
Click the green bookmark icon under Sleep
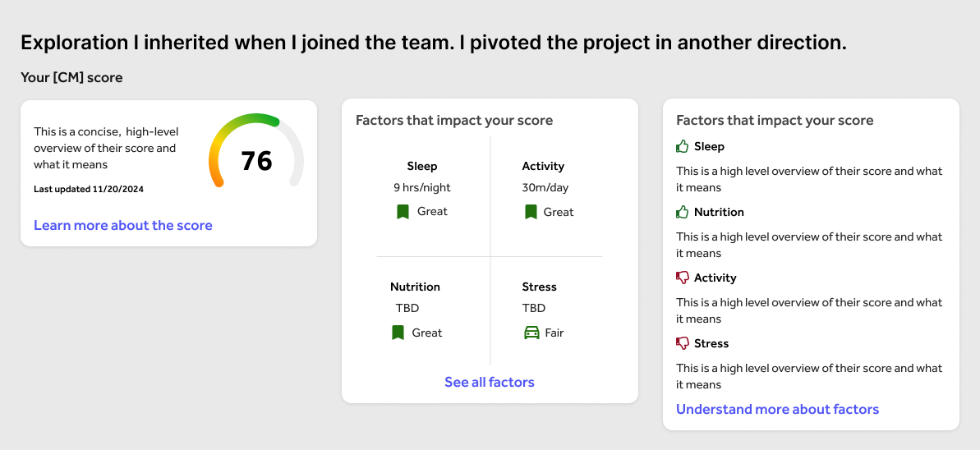[x=403, y=212]
